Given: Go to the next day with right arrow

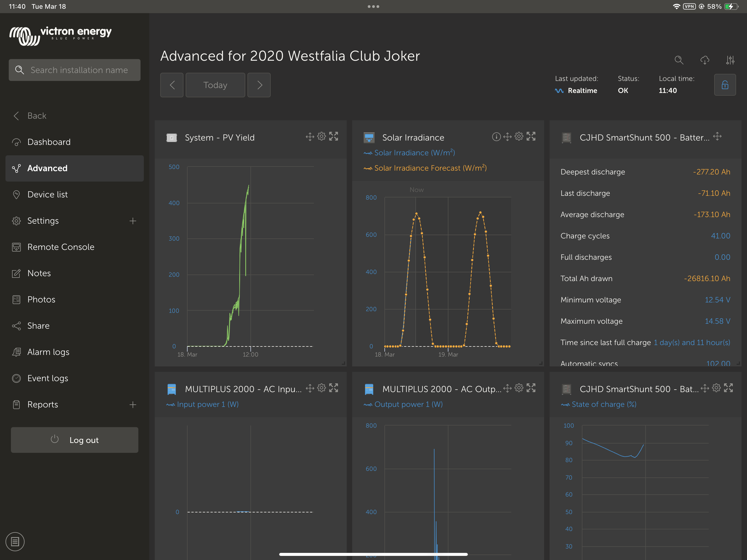Looking at the screenshot, I should (x=259, y=85).
